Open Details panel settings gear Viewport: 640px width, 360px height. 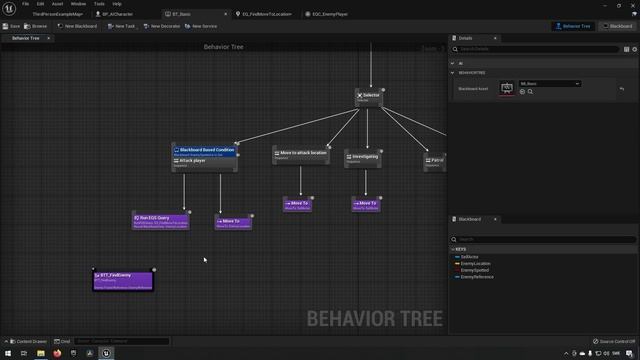point(635,49)
